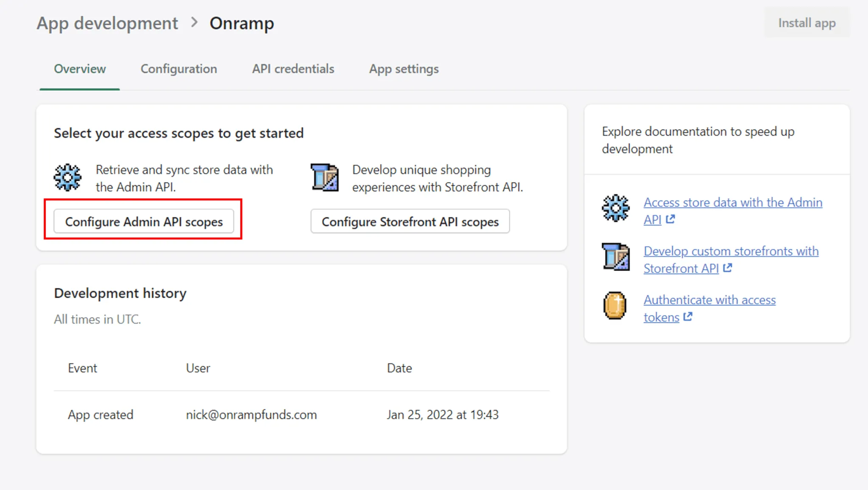868x490 pixels.
Task: Click the Event column header
Action: point(83,368)
